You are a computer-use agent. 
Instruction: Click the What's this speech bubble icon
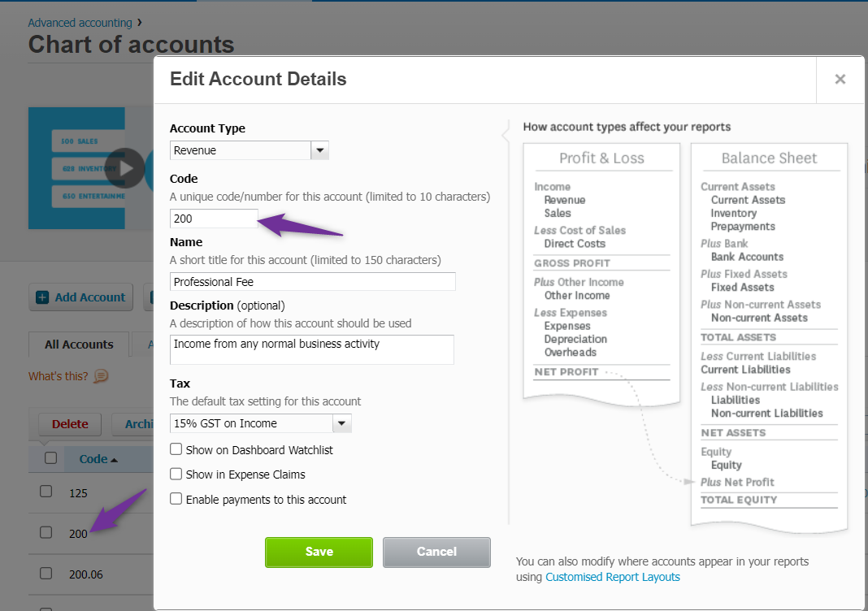[101, 376]
